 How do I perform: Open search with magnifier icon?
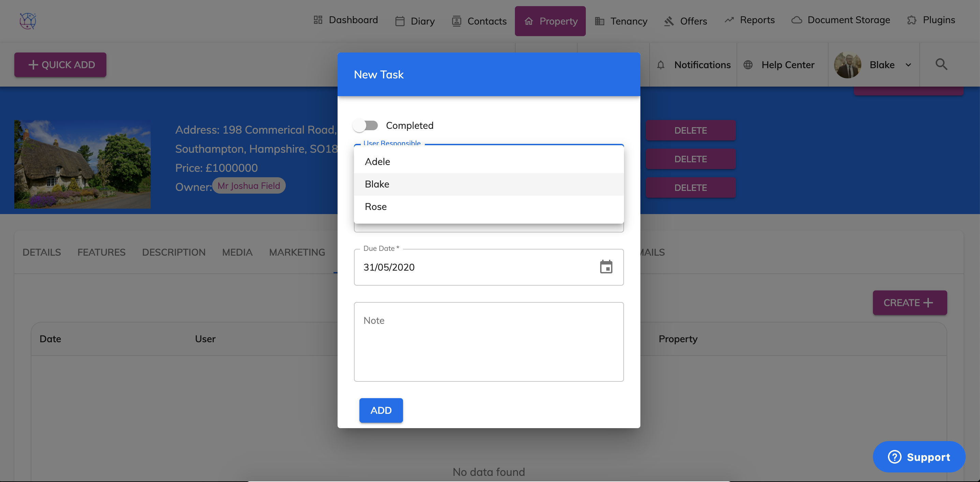[941, 64]
